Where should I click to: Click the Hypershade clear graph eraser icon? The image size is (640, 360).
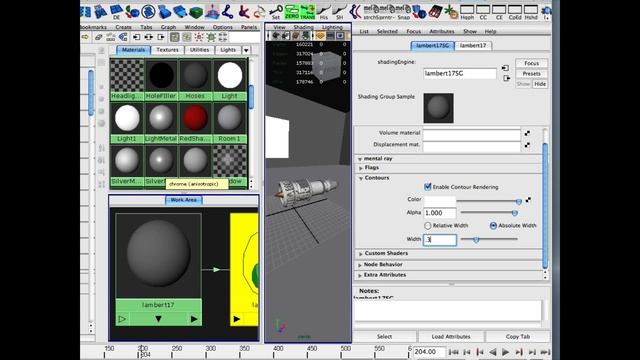[x=98, y=37]
